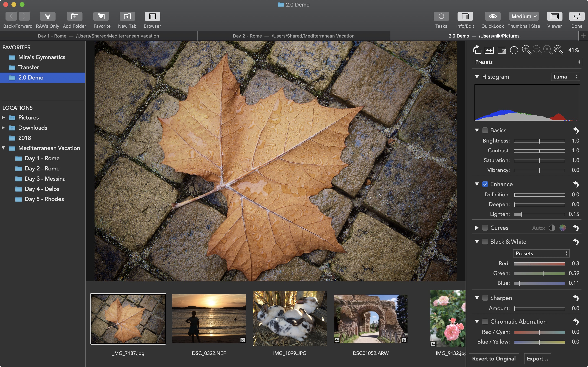Open the Histogram mode Luma dropdown

click(565, 76)
